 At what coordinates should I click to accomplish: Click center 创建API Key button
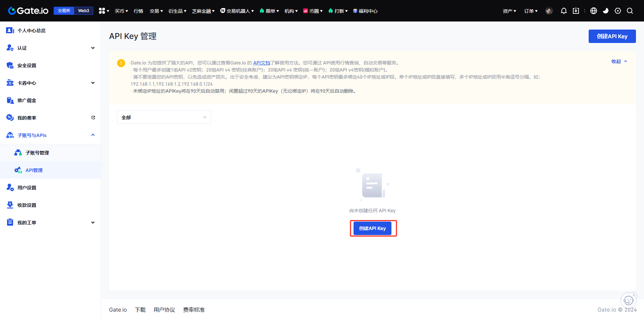(372, 228)
